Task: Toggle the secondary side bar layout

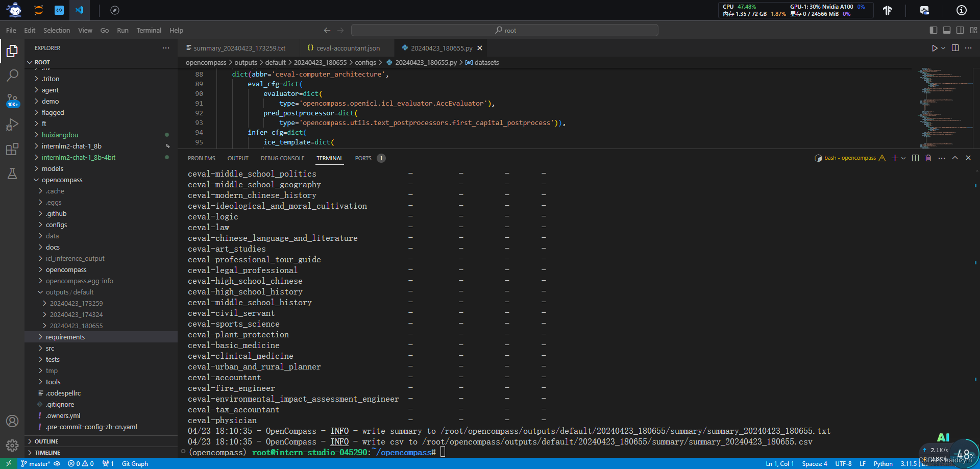Action: coord(960,30)
